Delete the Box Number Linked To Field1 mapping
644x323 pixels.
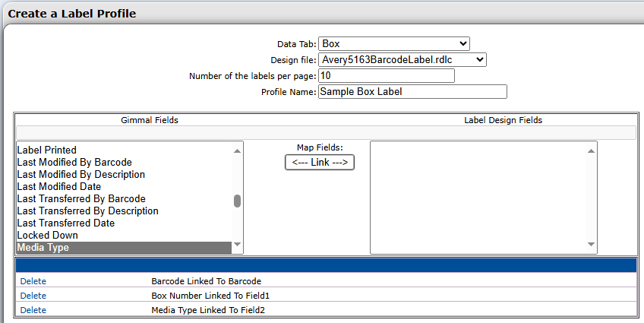click(x=33, y=296)
